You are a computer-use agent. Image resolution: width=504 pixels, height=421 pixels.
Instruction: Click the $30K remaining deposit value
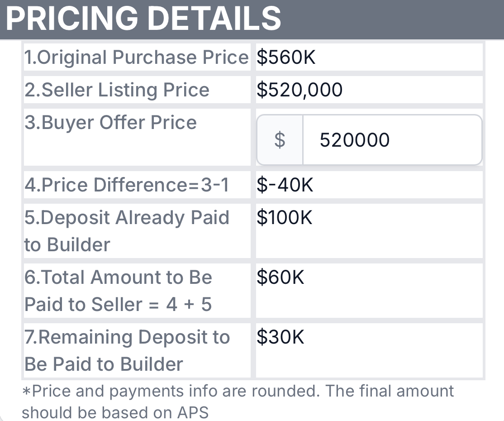(x=281, y=337)
